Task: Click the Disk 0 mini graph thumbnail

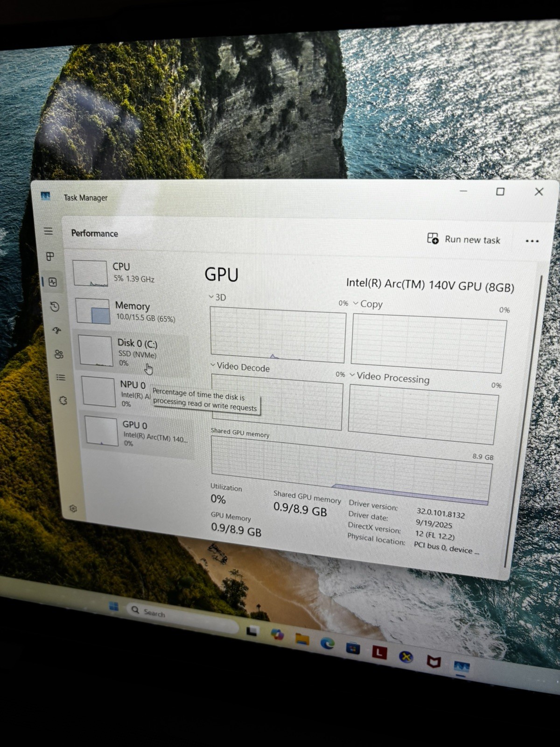Action: [96, 350]
